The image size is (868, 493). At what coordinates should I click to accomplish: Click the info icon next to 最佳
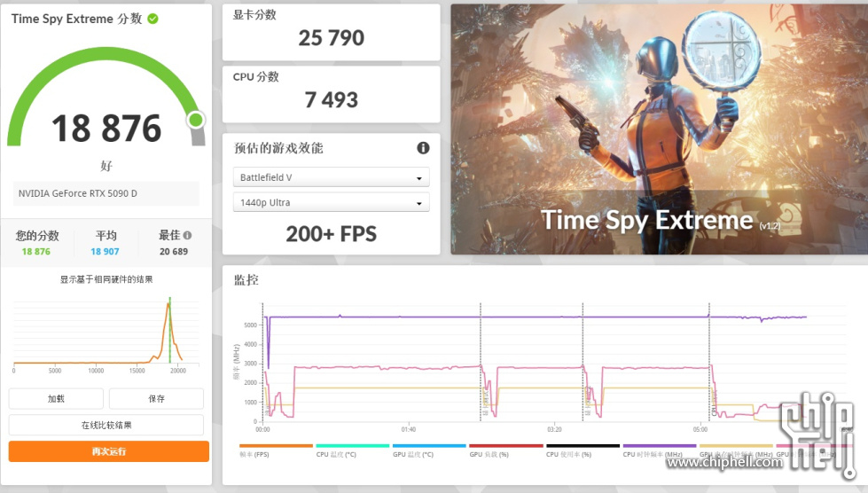[x=187, y=235]
